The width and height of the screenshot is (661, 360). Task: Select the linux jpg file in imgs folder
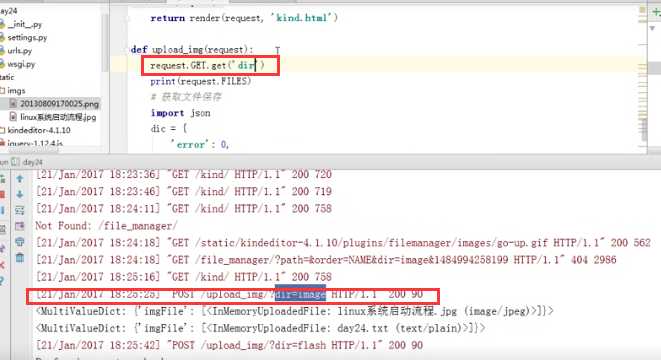(58, 117)
